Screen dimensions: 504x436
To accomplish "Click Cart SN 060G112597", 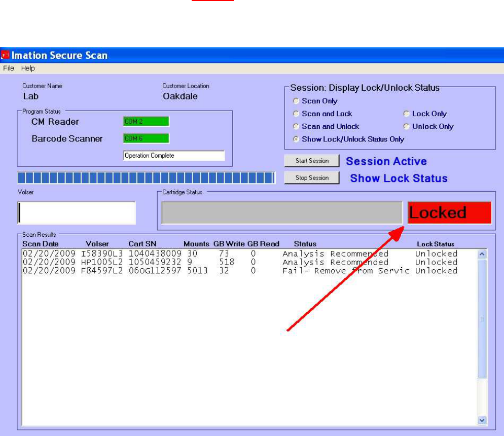I will 155,271.
